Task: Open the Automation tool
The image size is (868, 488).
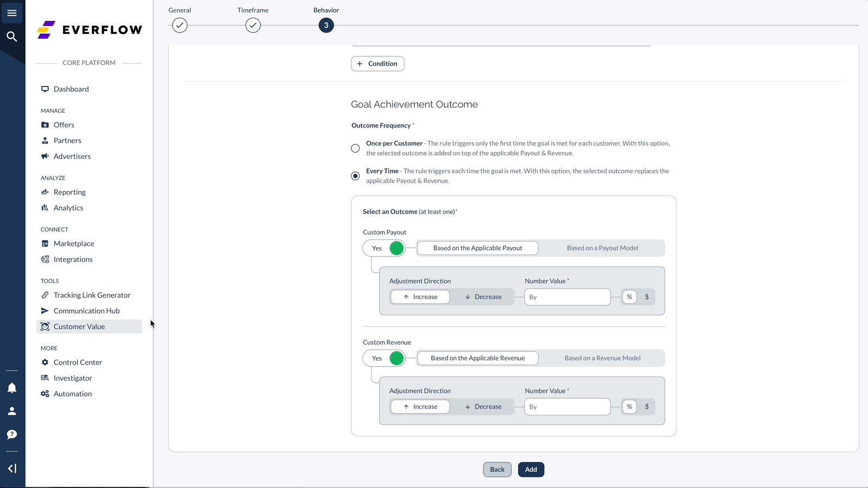Action: pyautogui.click(x=72, y=394)
